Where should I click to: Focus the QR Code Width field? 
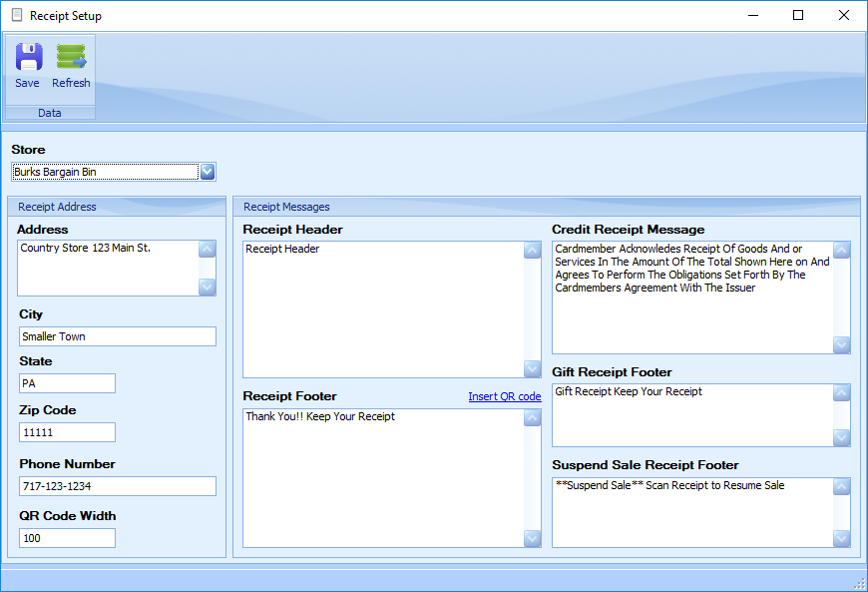click(67, 538)
